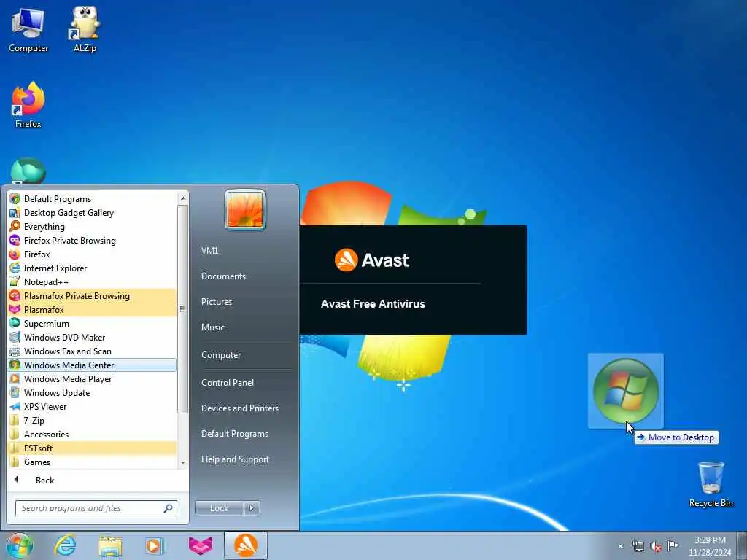Image resolution: width=747 pixels, height=560 pixels.
Task: Click the Windows Update icon
Action: (15, 392)
